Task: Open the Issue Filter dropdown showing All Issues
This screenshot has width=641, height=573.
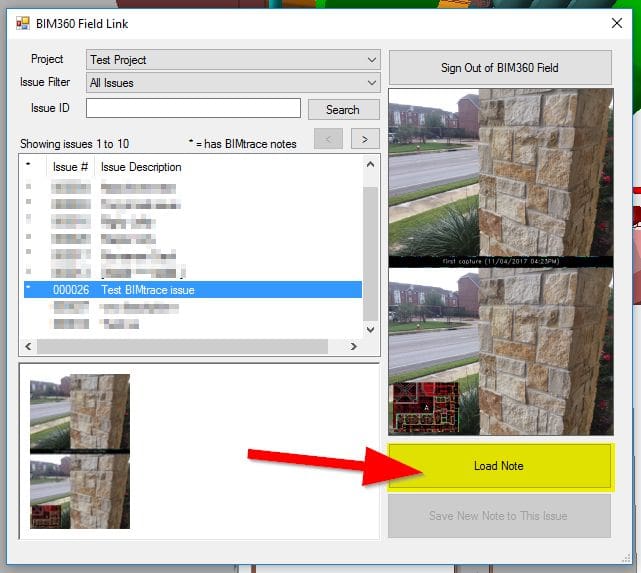Action: tap(233, 83)
